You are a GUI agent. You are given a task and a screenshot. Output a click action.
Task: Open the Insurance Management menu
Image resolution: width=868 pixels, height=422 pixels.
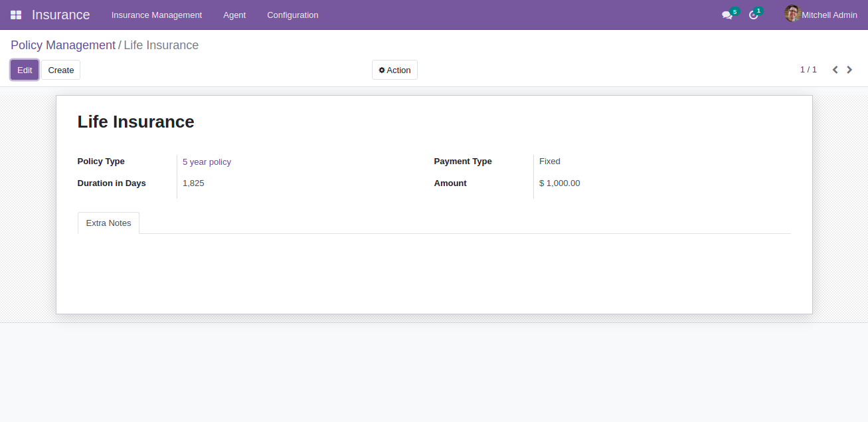pos(157,15)
